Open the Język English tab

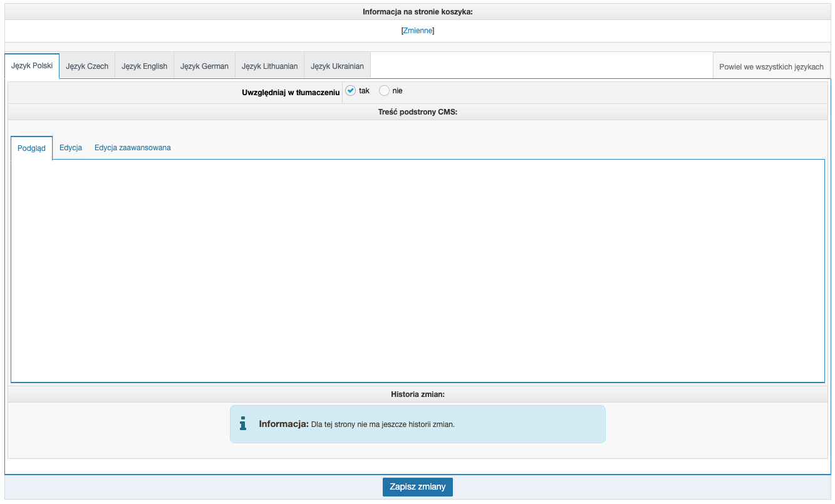pyautogui.click(x=144, y=66)
